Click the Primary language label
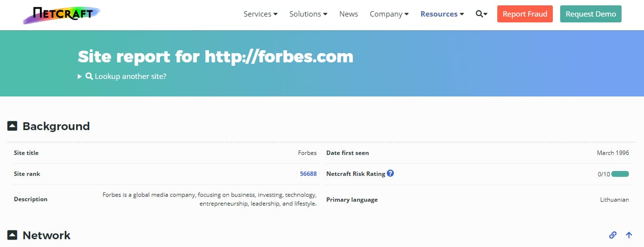The image size is (644, 247). click(x=352, y=199)
